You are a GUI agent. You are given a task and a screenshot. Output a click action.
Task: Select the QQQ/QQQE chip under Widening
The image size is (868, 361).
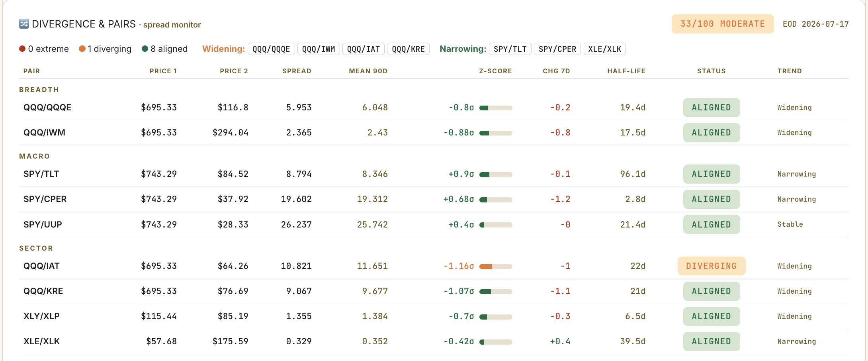tap(271, 49)
